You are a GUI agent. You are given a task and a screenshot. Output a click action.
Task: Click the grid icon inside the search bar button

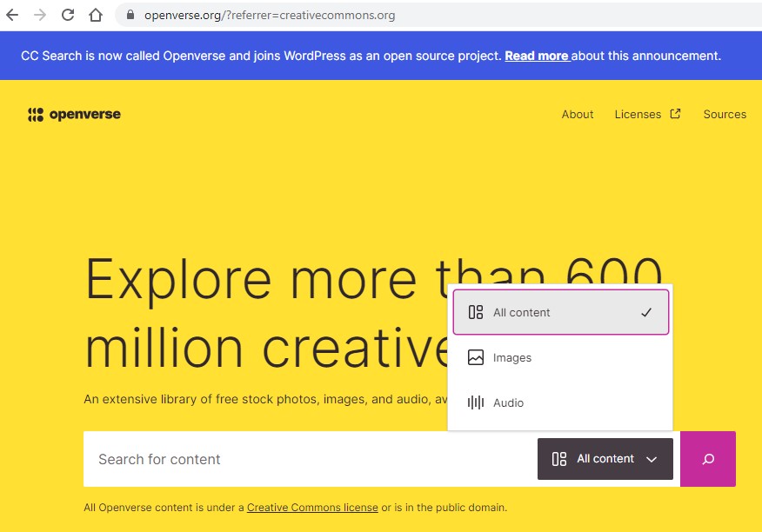(558, 458)
